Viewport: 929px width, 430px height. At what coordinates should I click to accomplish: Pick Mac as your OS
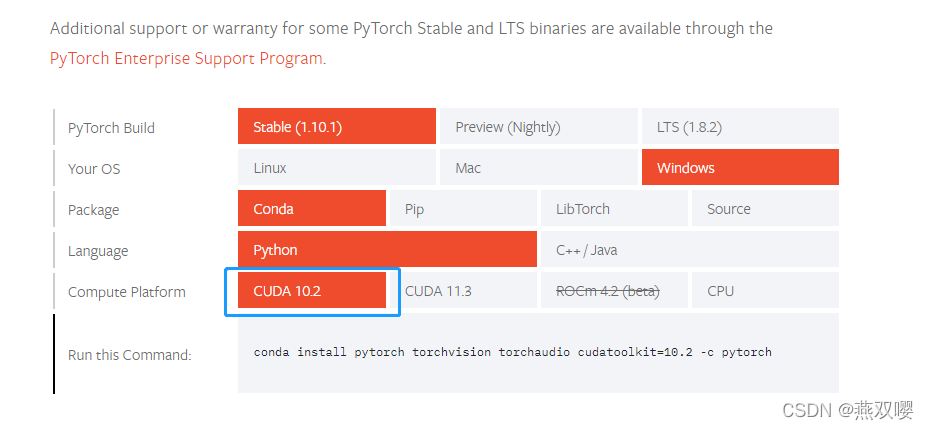(539, 167)
